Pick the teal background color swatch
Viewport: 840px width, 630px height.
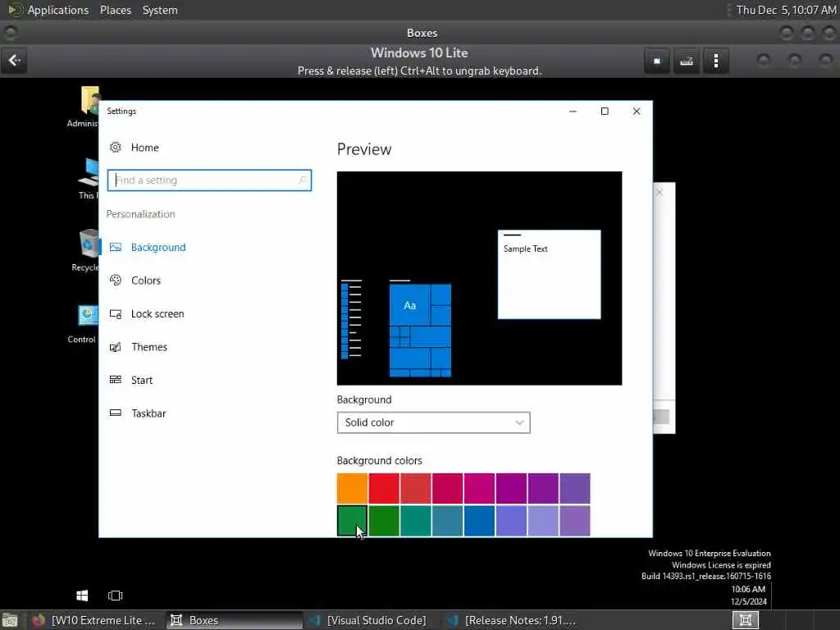[415, 520]
